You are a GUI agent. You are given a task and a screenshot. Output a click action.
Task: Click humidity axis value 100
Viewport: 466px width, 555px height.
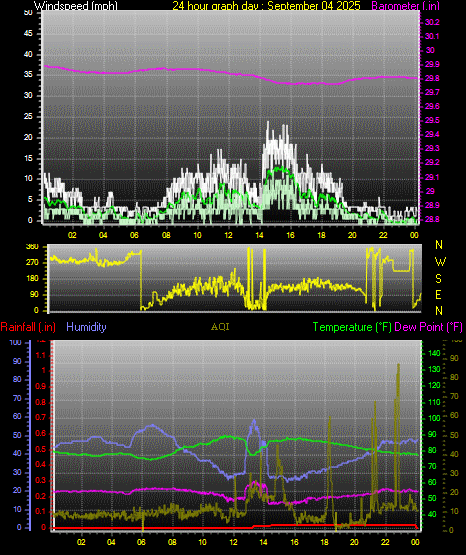(x=16, y=343)
